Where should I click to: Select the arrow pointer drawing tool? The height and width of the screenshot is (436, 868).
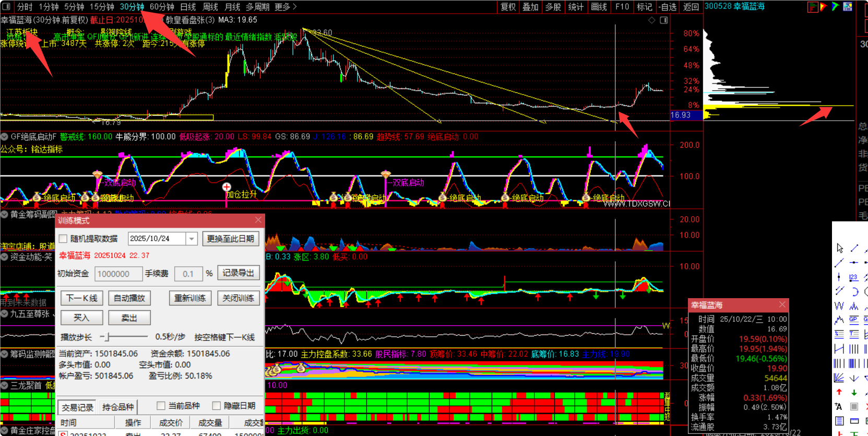pos(839,248)
